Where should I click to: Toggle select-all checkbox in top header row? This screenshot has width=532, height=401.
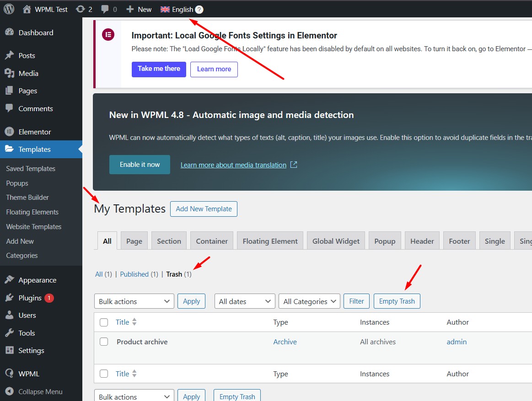coord(104,322)
